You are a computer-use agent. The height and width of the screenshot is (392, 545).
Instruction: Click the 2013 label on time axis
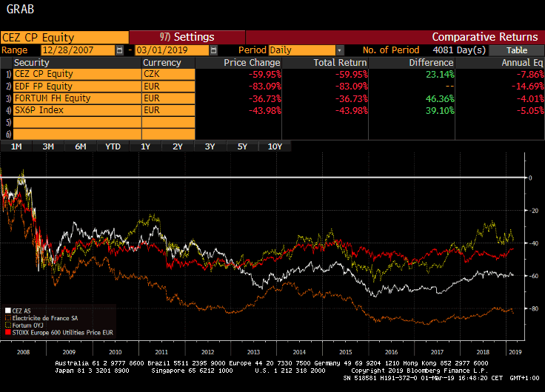point(253,352)
